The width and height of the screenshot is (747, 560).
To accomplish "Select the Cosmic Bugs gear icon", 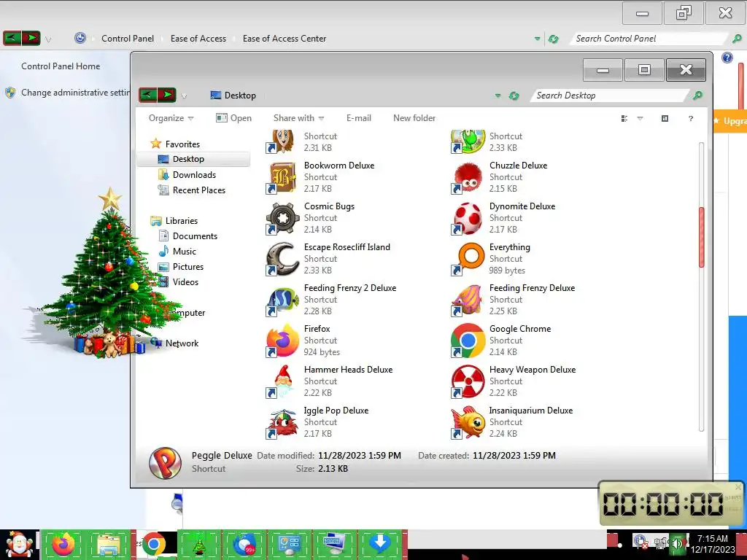I will (282, 218).
